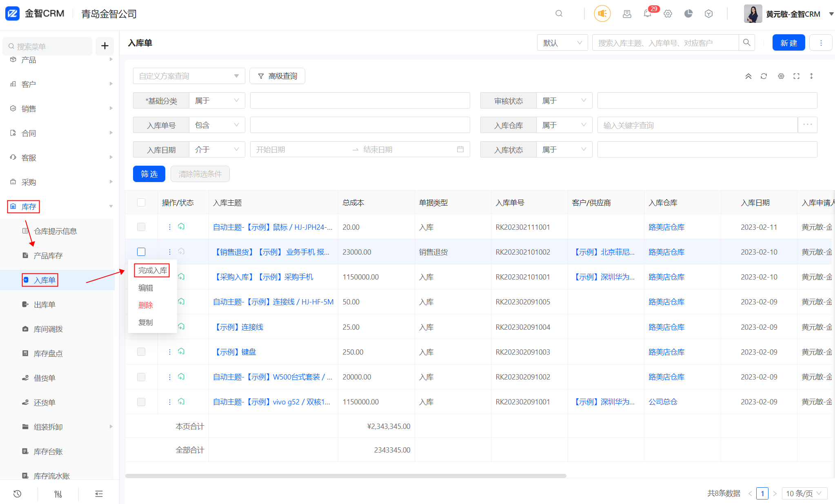Click the 高级查询 button
This screenshot has height=504, width=835.
[277, 76]
